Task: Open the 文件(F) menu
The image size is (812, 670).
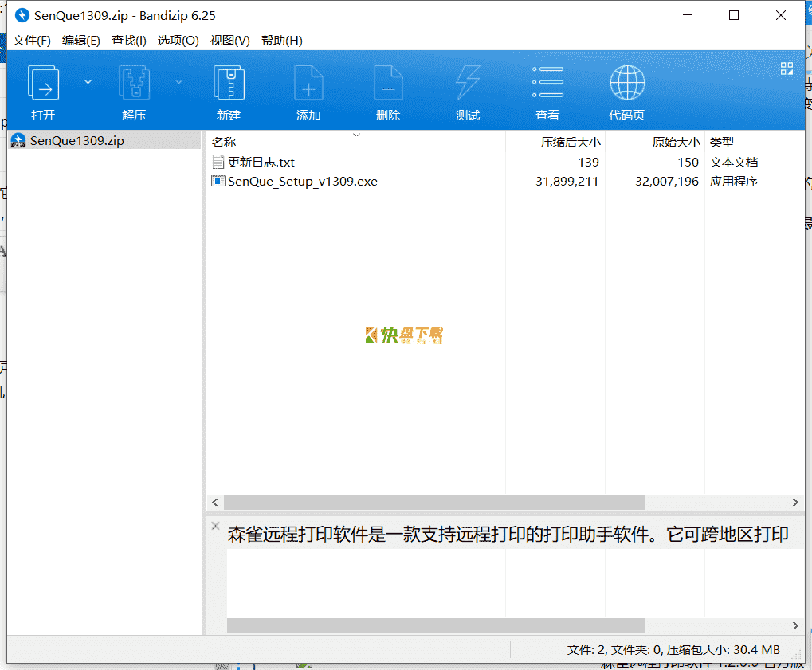Action: click(32, 41)
